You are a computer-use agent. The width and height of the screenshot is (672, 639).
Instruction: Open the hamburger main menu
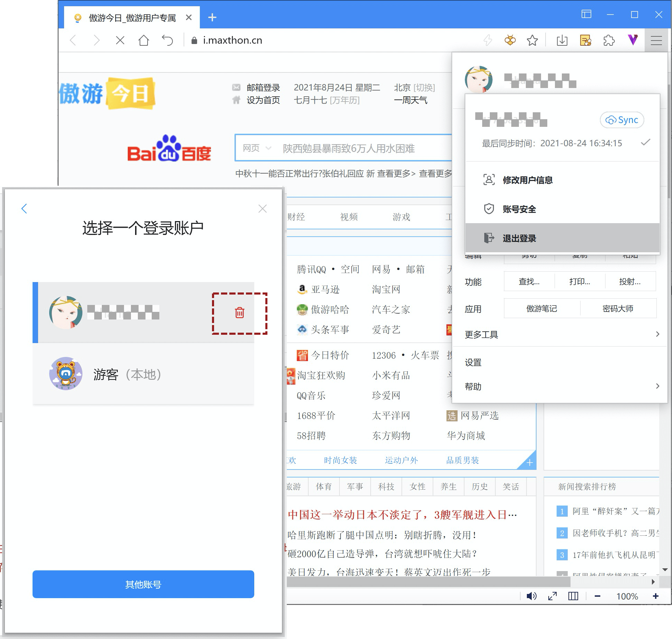click(656, 41)
